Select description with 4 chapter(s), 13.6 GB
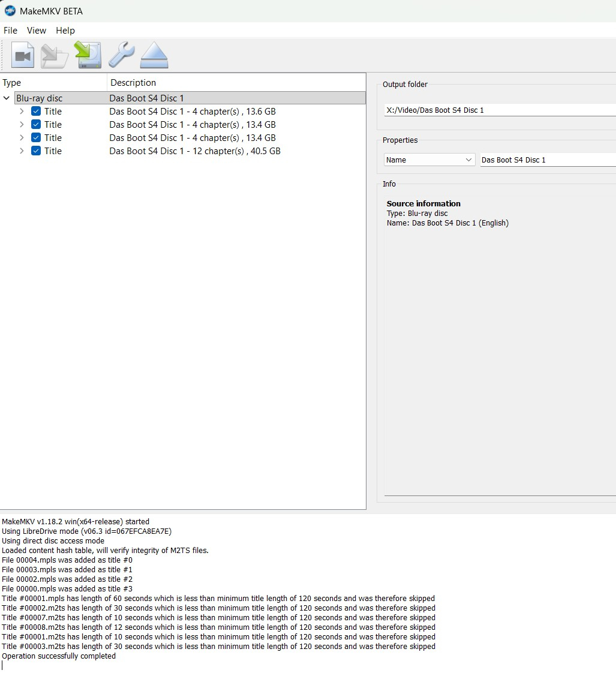The image size is (616, 688). tap(193, 112)
